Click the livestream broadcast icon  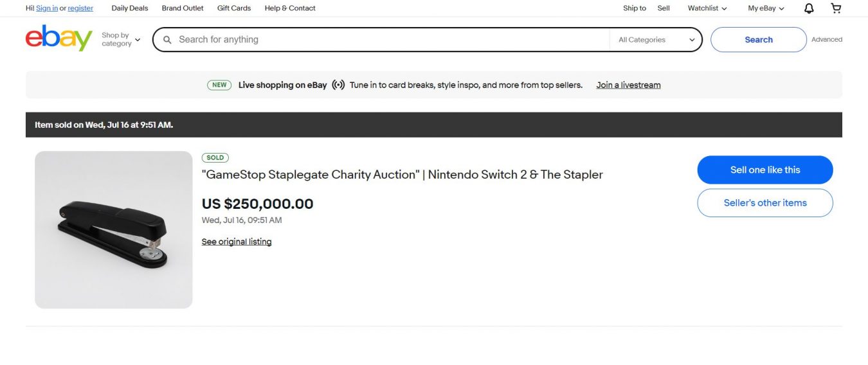pyautogui.click(x=338, y=85)
